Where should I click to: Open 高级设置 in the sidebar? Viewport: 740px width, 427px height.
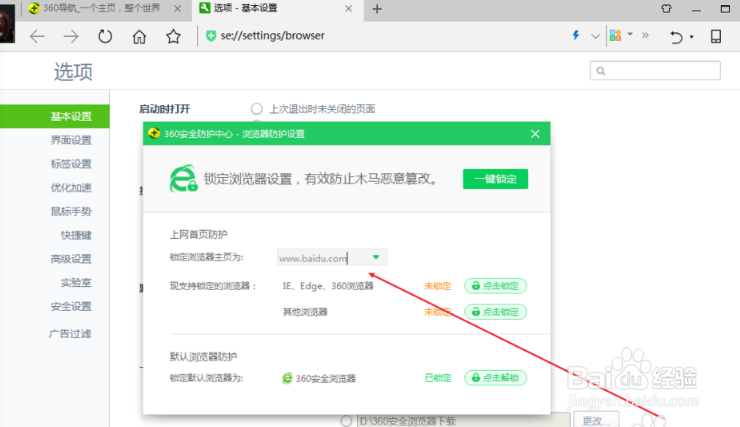pyautogui.click(x=71, y=259)
